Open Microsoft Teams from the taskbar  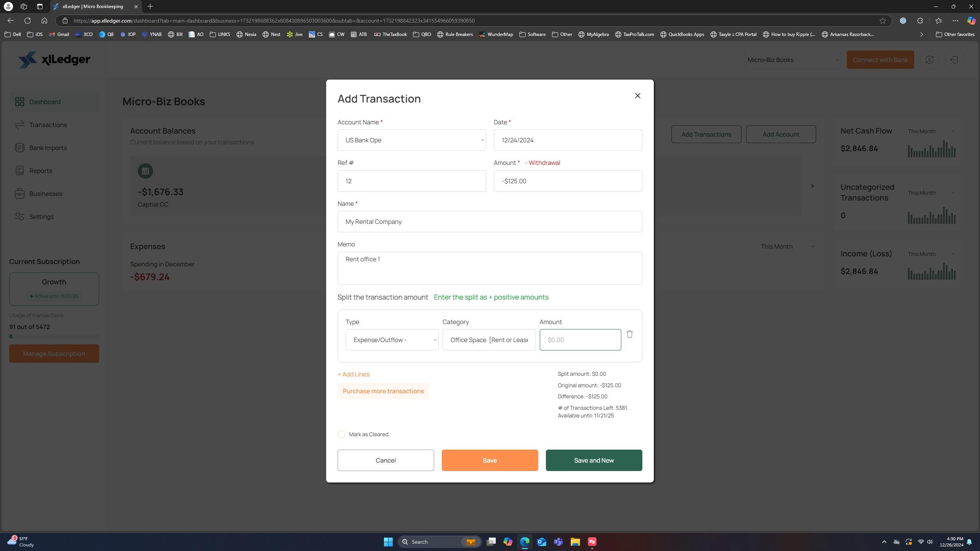pos(558,542)
